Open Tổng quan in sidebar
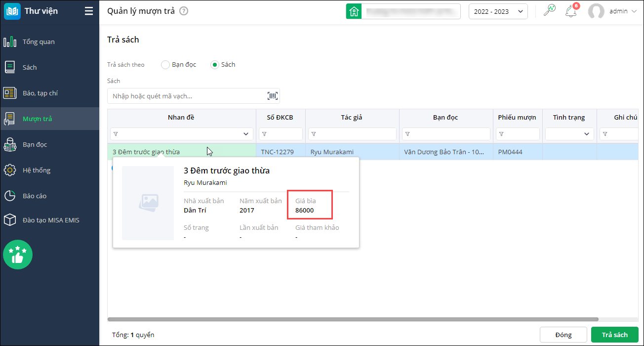Viewport: 644px width, 346px height. point(50,42)
